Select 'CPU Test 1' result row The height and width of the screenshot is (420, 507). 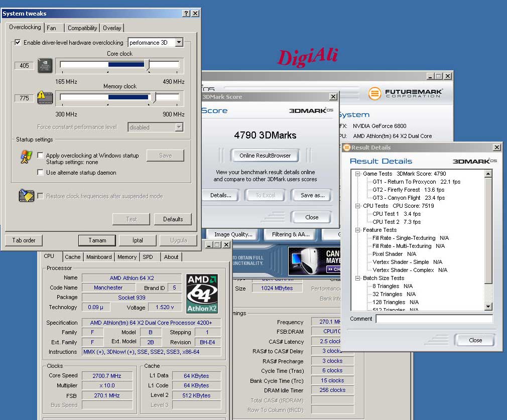tap(397, 214)
